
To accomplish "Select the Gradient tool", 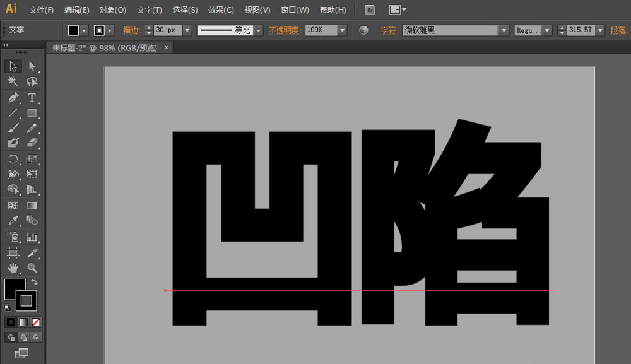I will pos(32,206).
